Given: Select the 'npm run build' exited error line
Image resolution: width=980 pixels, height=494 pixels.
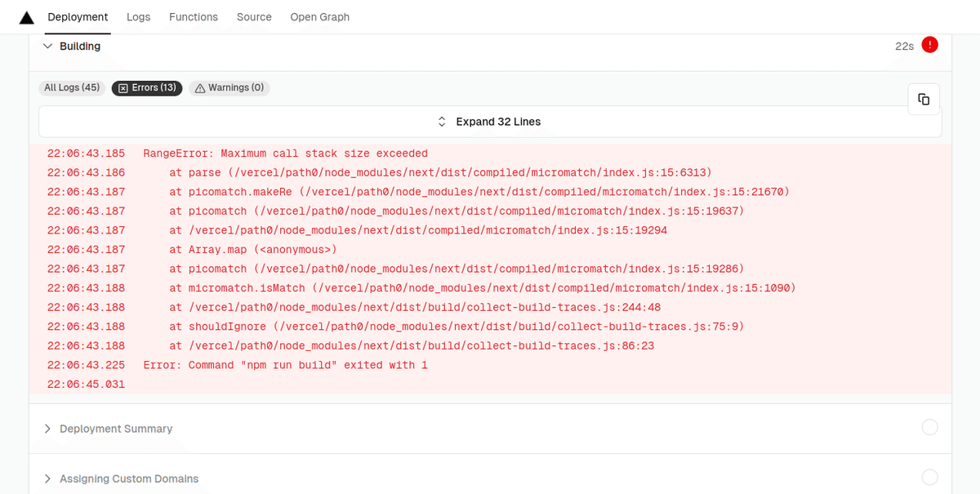Looking at the screenshot, I should pyautogui.click(x=285, y=365).
